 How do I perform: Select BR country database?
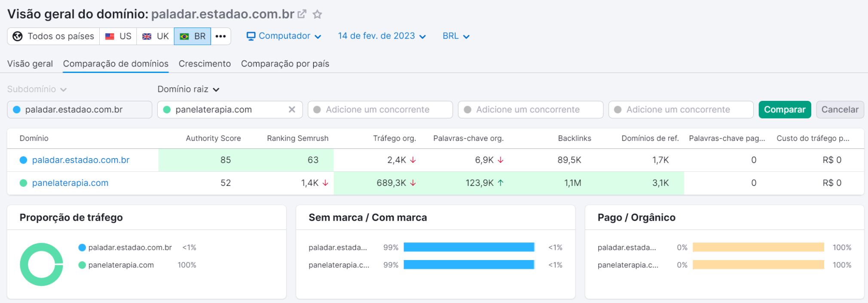(193, 36)
